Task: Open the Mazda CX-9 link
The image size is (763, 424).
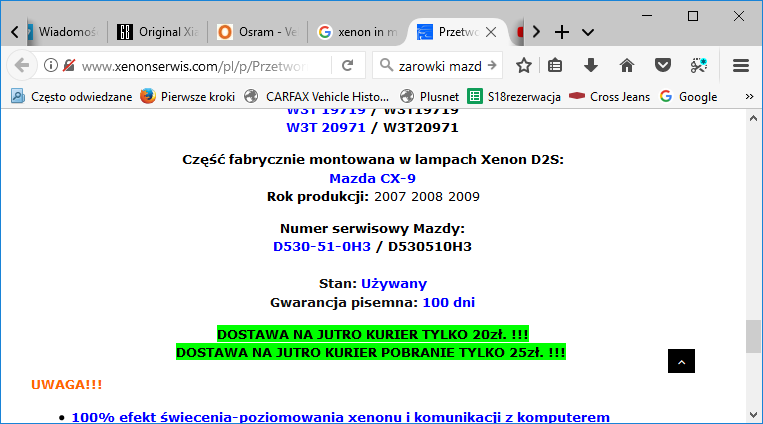Action: coord(373,178)
